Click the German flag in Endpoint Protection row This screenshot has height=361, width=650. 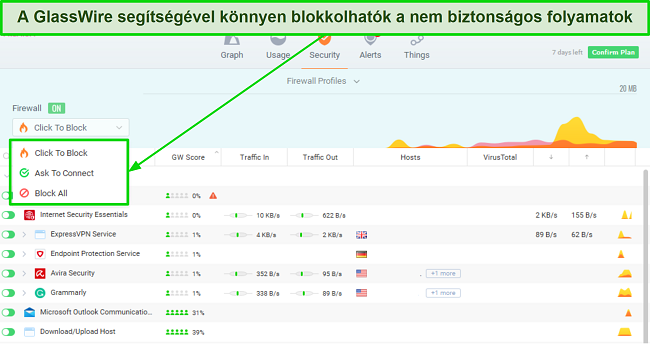click(361, 254)
